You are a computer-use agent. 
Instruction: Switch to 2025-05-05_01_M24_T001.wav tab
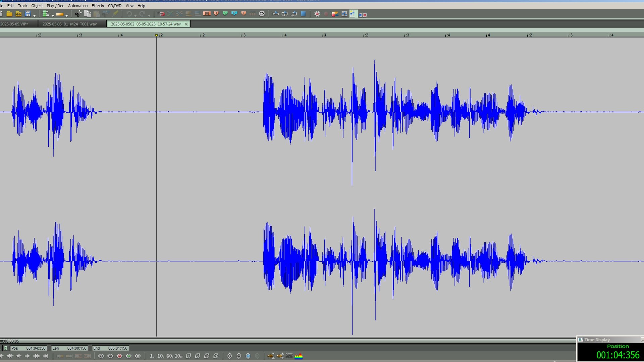[69, 24]
